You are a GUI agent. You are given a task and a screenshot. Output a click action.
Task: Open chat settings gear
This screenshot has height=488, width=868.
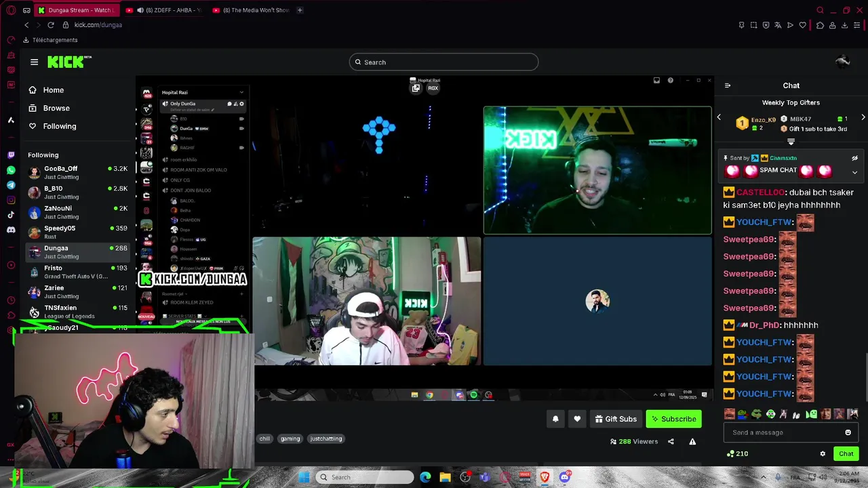tap(823, 453)
